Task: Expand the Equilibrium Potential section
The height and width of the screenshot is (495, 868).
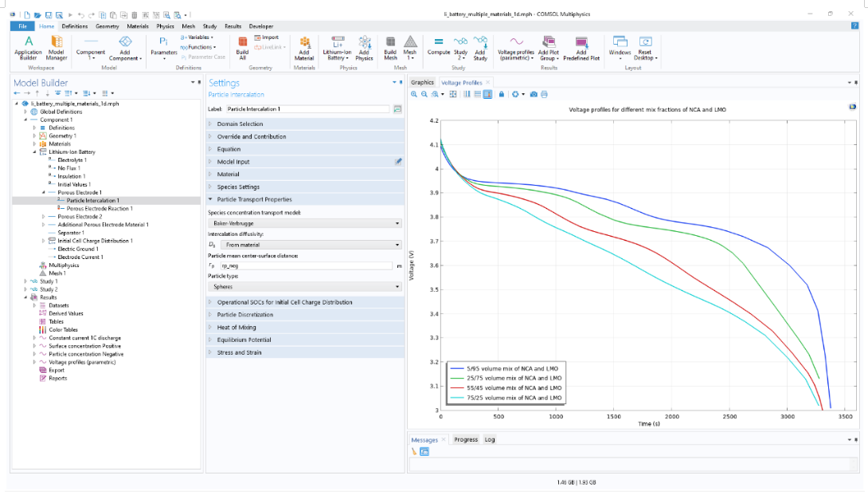Action: (306, 340)
